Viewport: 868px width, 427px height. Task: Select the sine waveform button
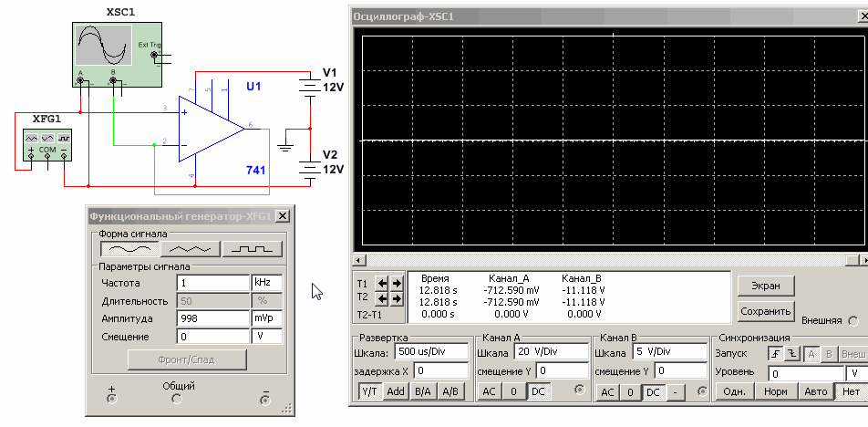(129, 248)
